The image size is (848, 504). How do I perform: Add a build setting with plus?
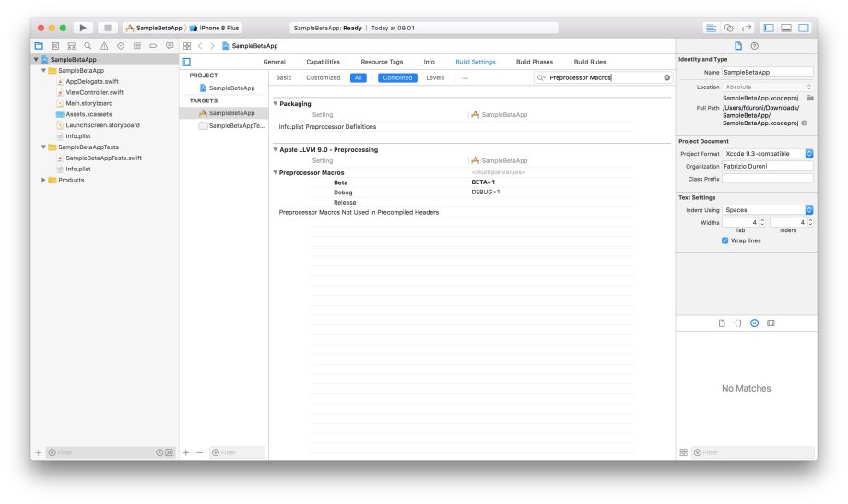pyautogui.click(x=465, y=78)
